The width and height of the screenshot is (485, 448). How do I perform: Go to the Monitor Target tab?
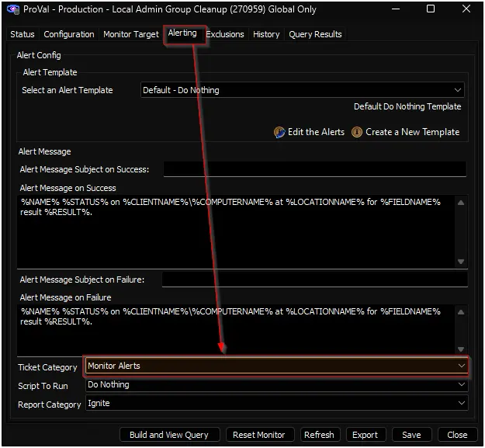pyautogui.click(x=131, y=34)
